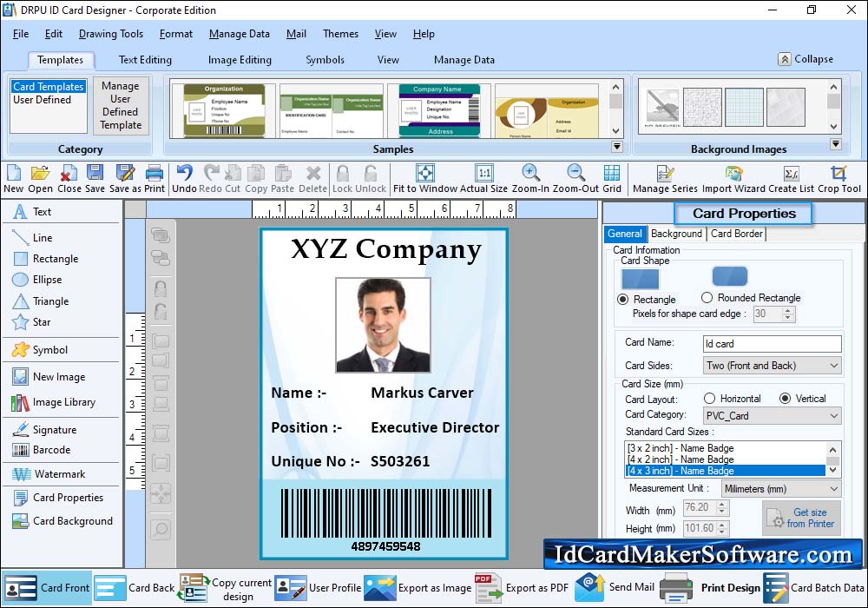Open the Card Category dropdown

pos(772,416)
